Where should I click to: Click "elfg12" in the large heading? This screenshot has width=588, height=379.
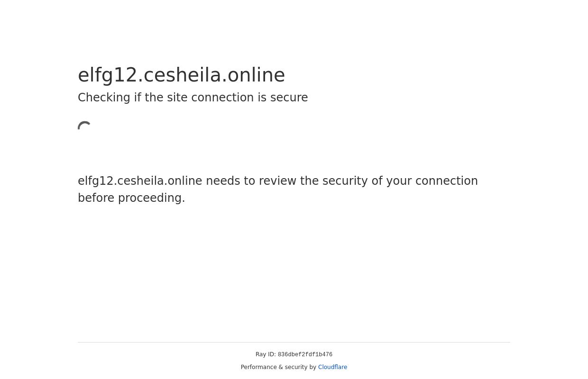[108, 75]
